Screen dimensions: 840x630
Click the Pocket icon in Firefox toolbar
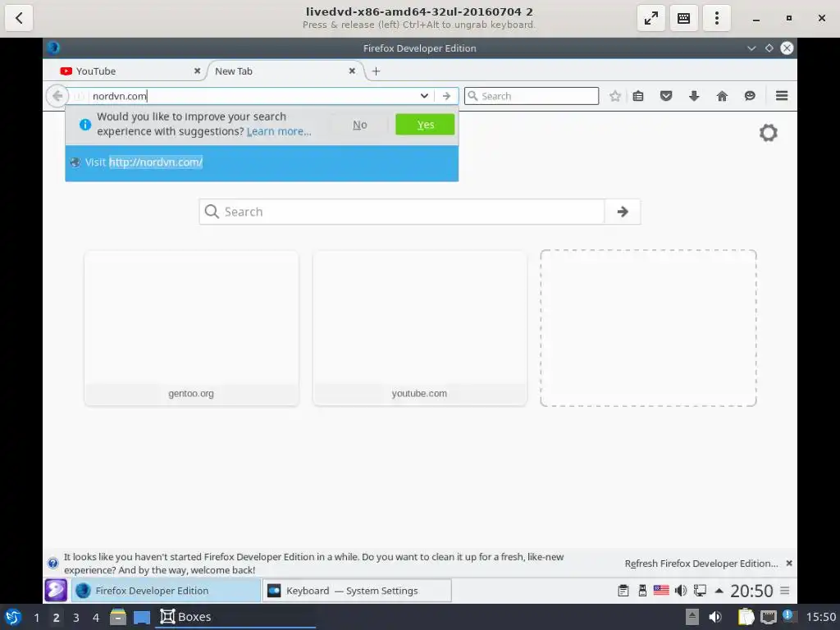click(x=666, y=96)
